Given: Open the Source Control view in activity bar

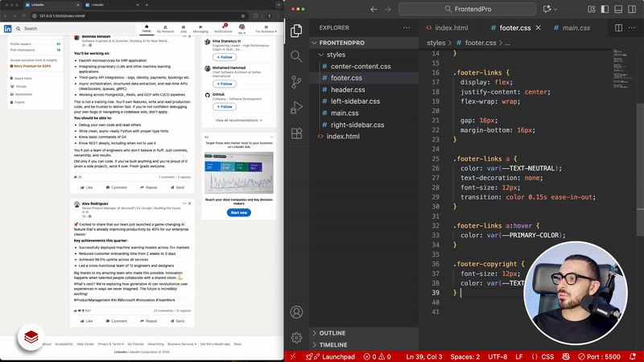Looking at the screenshot, I should click(x=296, y=83).
